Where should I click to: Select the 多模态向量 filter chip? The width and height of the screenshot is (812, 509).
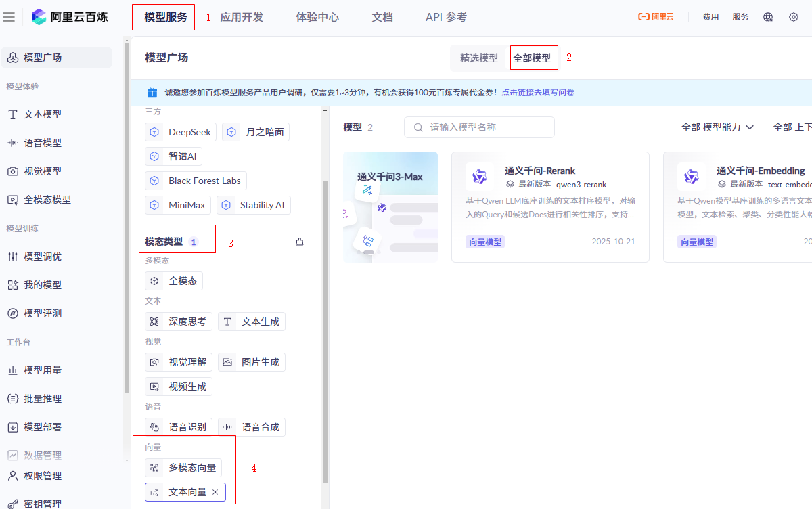click(x=183, y=468)
